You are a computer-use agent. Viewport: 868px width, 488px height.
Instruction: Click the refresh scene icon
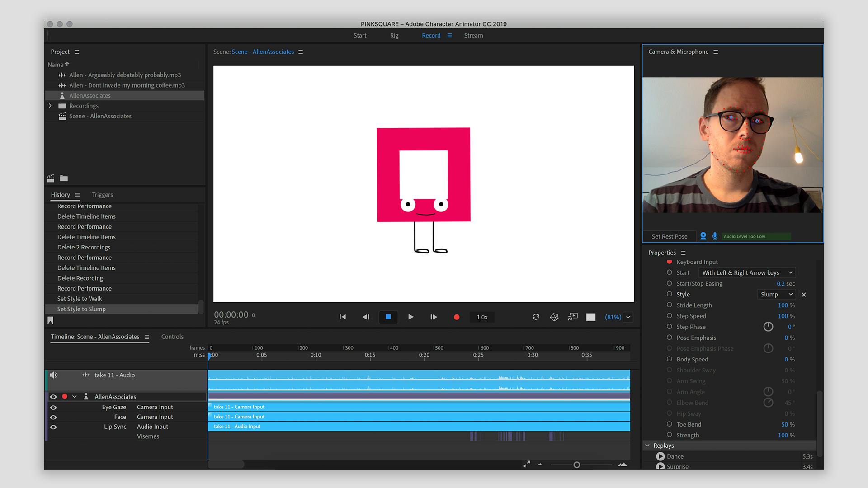tap(536, 317)
